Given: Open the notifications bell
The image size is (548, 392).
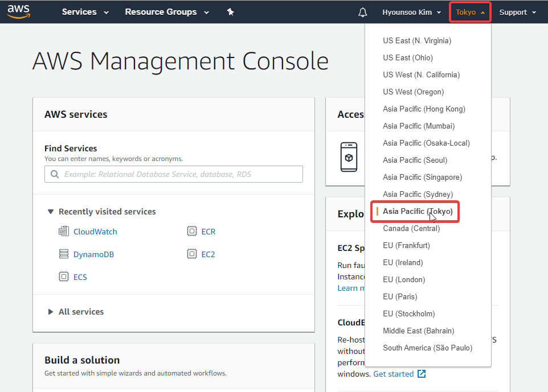Looking at the screenshot, I should point(363,12).
